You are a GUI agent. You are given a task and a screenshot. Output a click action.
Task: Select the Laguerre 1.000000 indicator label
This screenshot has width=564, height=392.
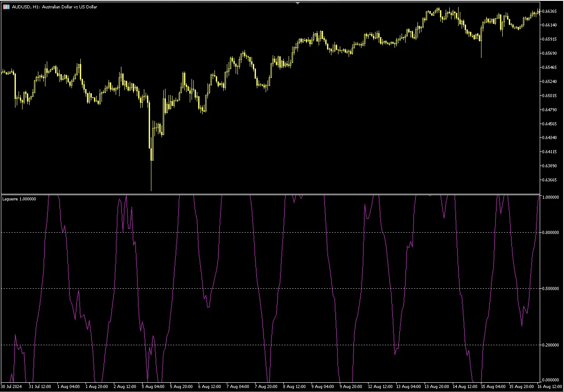(19, 199)
